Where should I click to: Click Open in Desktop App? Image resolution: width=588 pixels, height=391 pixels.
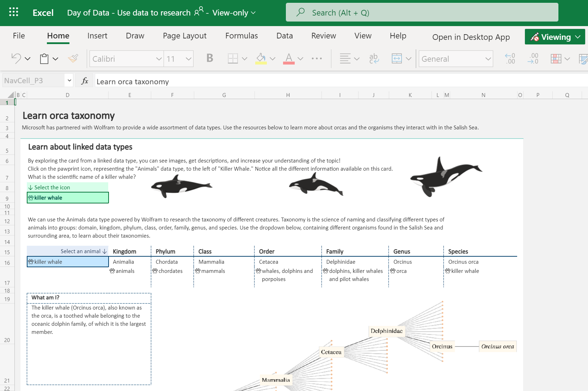(x=471, y=37)
